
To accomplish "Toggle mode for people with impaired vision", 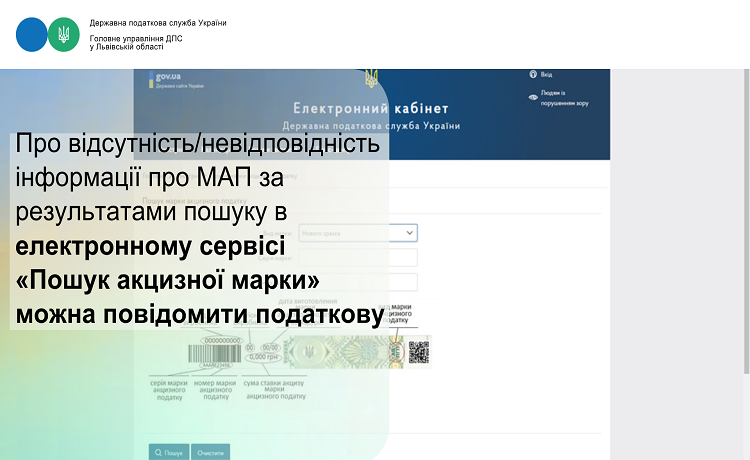I will (559, 97).
